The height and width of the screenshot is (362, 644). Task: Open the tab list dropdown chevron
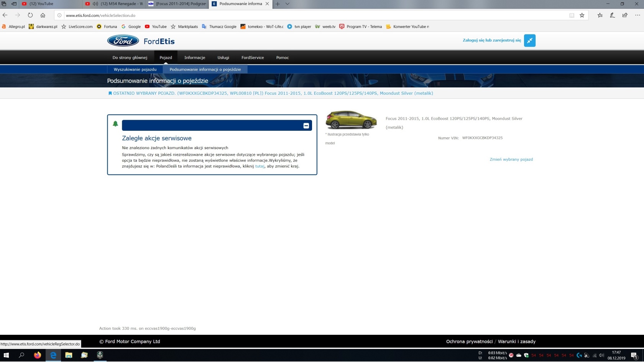pos(287,4)
